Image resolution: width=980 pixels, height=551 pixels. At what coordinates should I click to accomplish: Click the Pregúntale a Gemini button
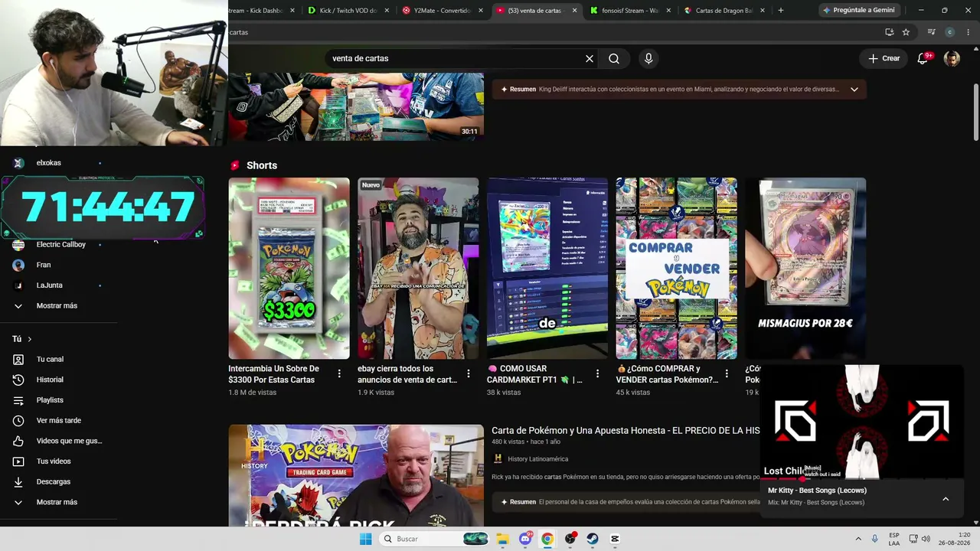click(x=858, y=11)
